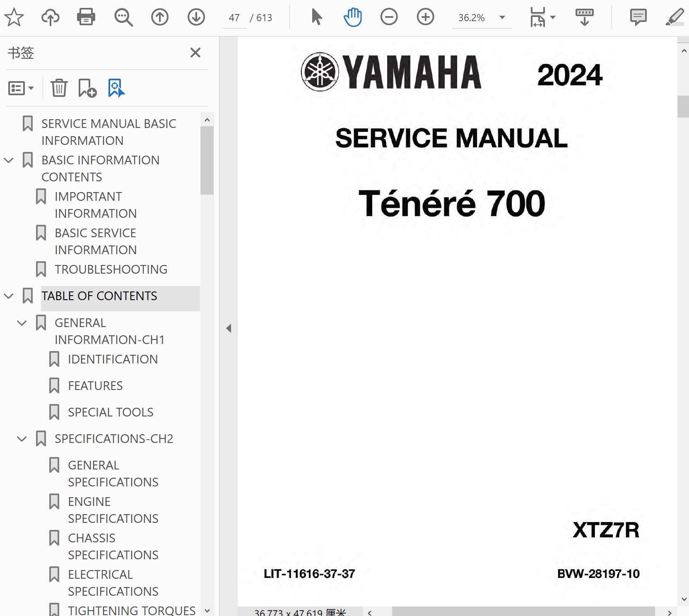Go to next page with down arrow
Screen dimensions: 689x616
pos(196,17)
